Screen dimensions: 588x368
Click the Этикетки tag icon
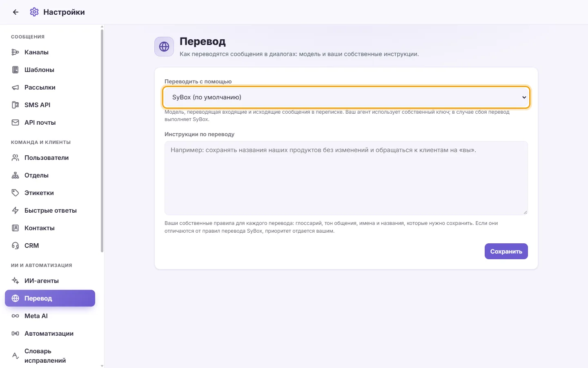pyautogui.click(x=16, y=193)
